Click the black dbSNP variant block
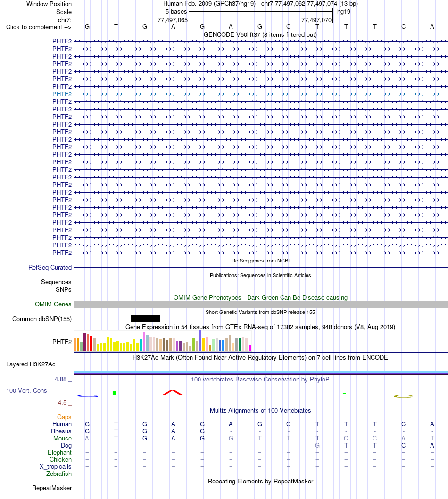This screenshot has height=499, width=448. click(145, 319)
